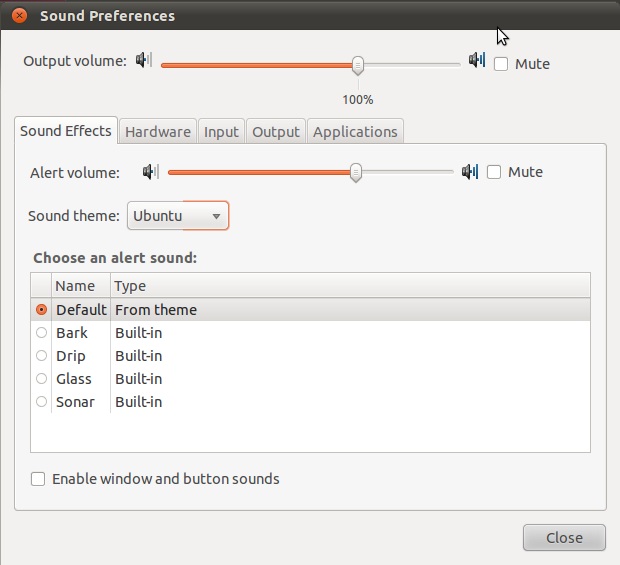This screenshot has height=565, width=620.
Task: Select the Bark alert sound
Action: click(x=41, y=333)
